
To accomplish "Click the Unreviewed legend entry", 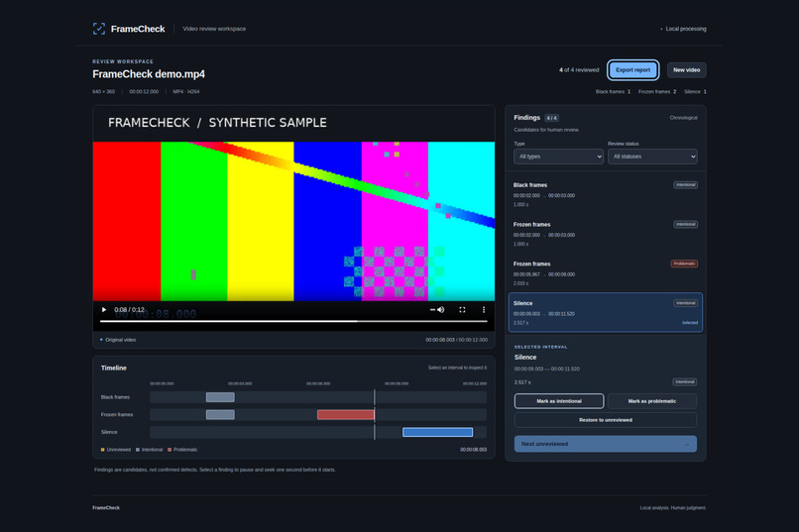I will (x=116, y=450).
